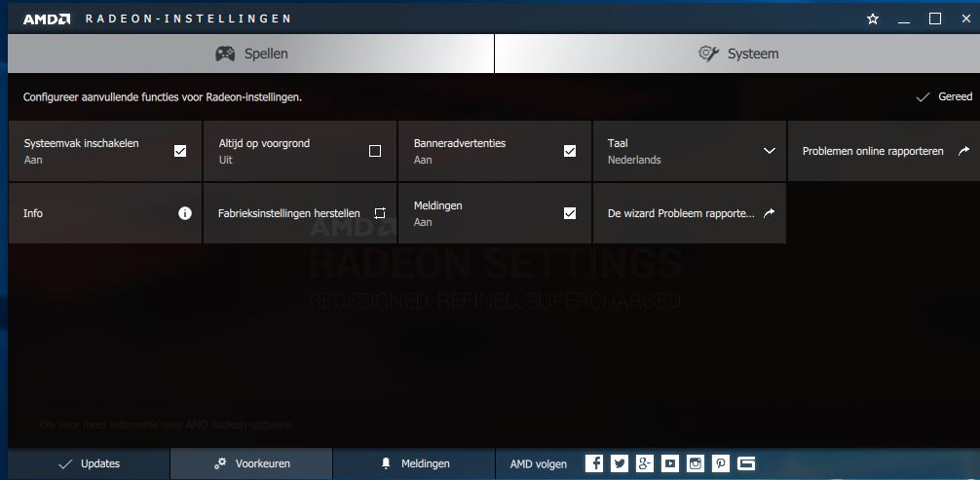
Task: Toggle the Meldingen preference checkbox
Action: tap(569, 213)
